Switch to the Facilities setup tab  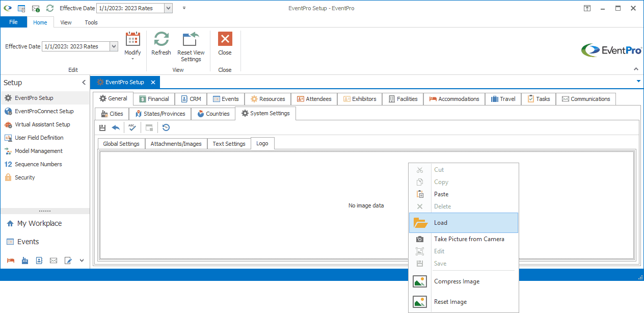pos(403,99)
